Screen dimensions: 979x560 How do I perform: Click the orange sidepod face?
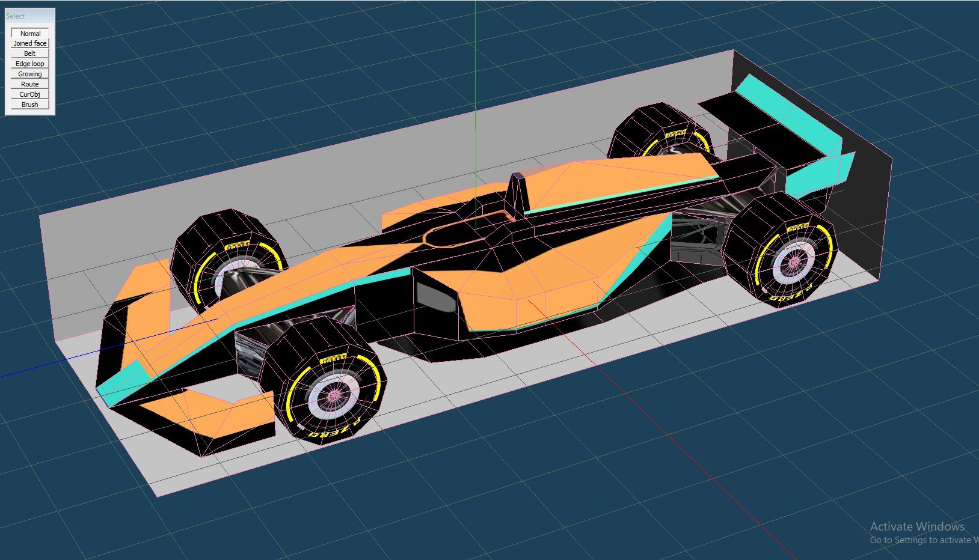[x=541, y=288]
